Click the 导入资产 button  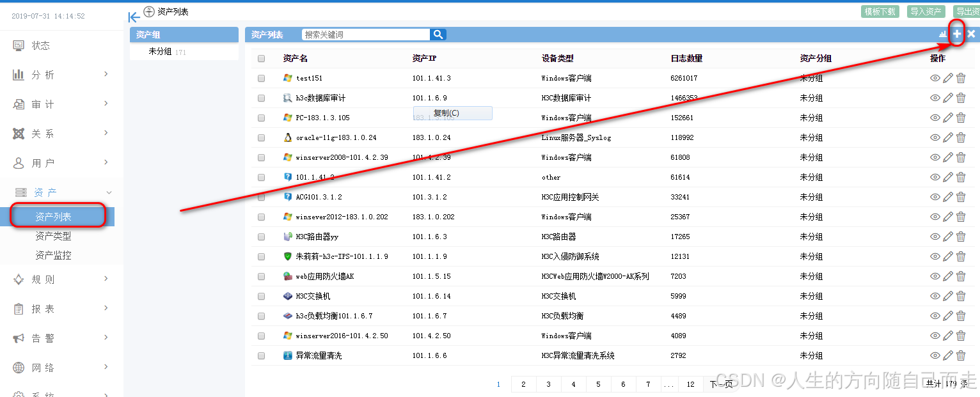[926, 12]
